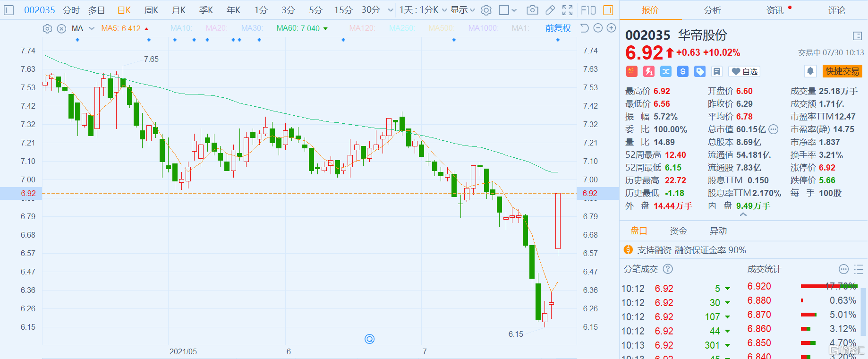
Task: Click the 分笔成交 help question mark
Action: click(x=668, y=269)
